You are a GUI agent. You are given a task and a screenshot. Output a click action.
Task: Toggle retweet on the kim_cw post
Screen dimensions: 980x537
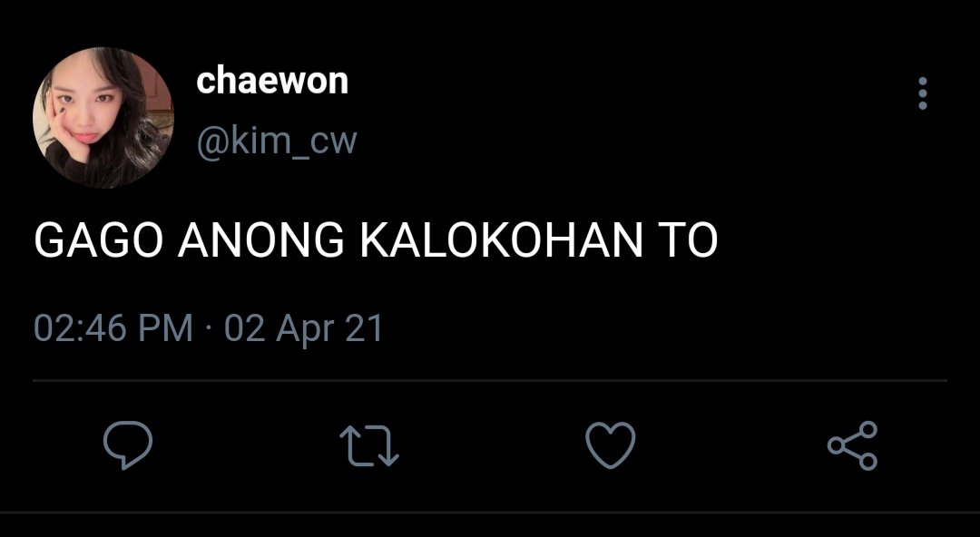[x=368, y=445]
